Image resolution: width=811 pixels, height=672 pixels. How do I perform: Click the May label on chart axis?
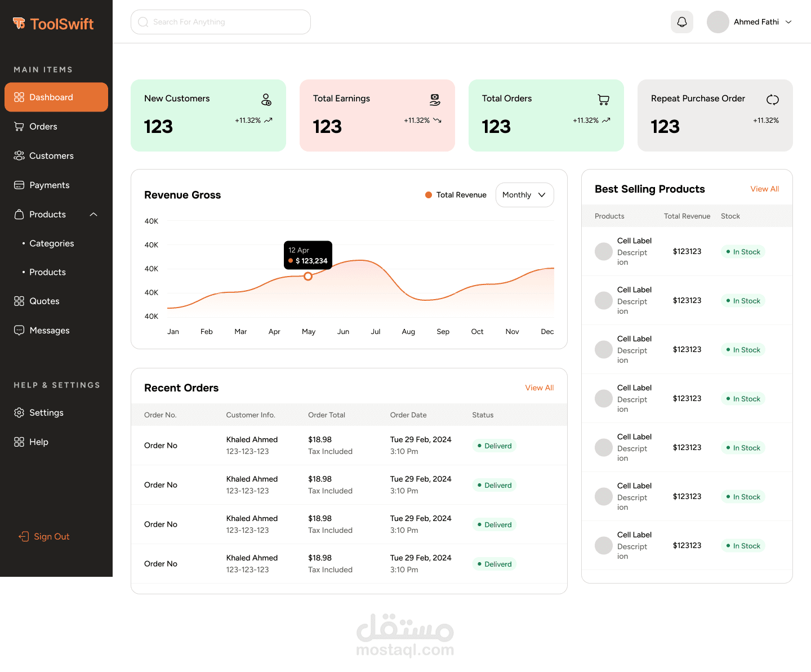pyautogui.click(x=309, y=331)
